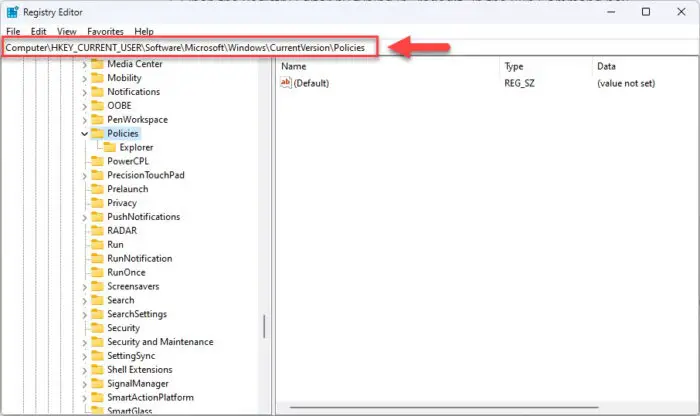Click the Registry Editor title bar icon
This screenshot has height=416, width=700.
[x=12, y=12]
